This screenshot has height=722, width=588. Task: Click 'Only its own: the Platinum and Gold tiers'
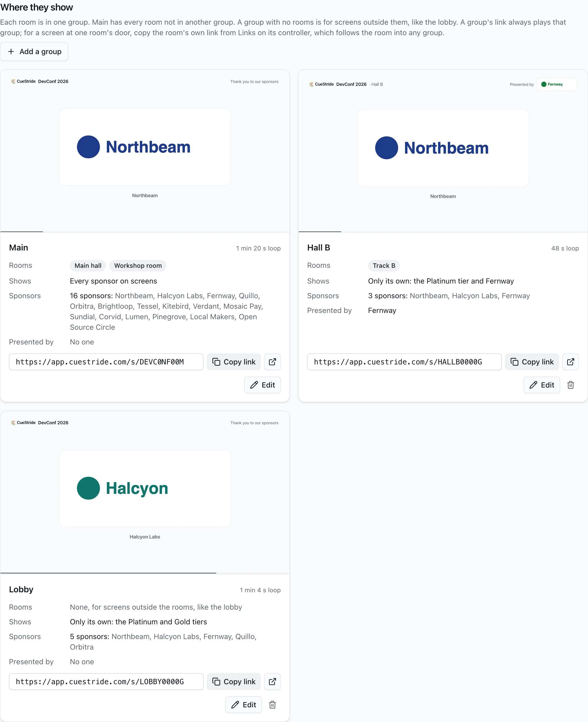(138, 622)
